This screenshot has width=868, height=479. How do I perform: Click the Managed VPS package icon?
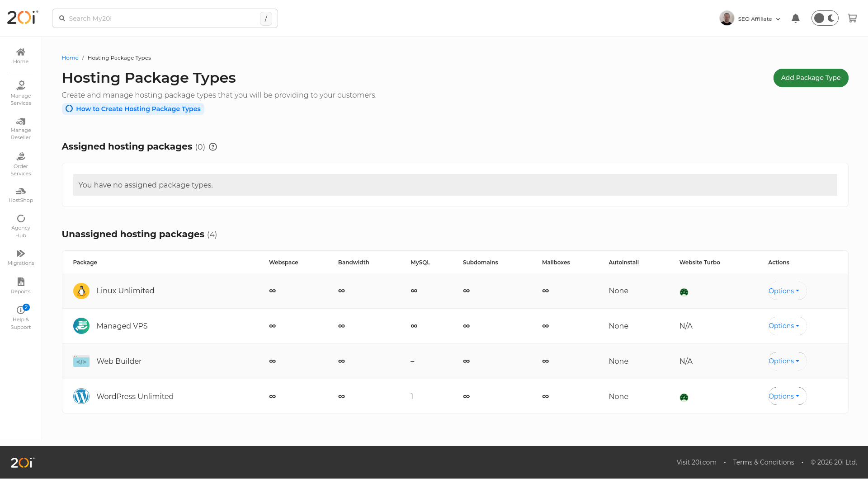point(81,326)
